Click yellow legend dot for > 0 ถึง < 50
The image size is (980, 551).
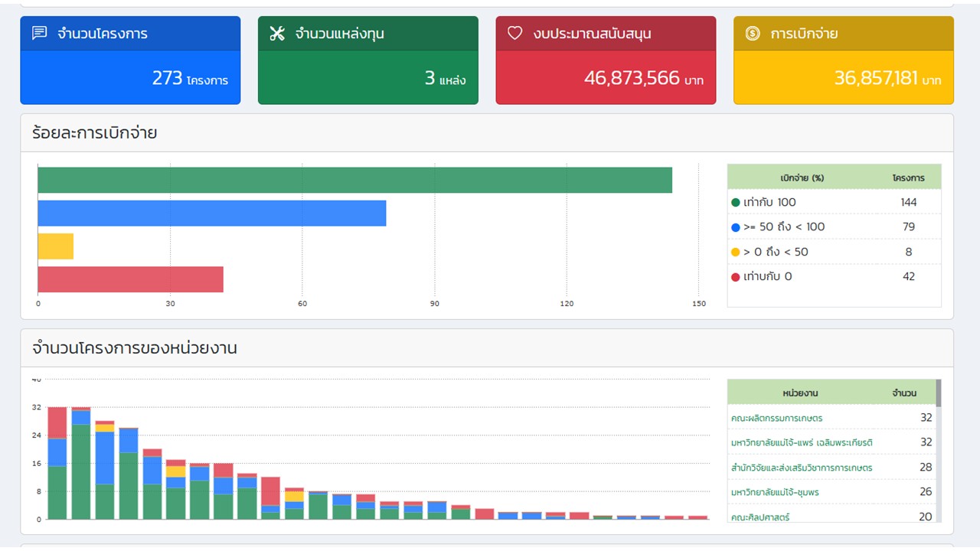pos(736,253)
